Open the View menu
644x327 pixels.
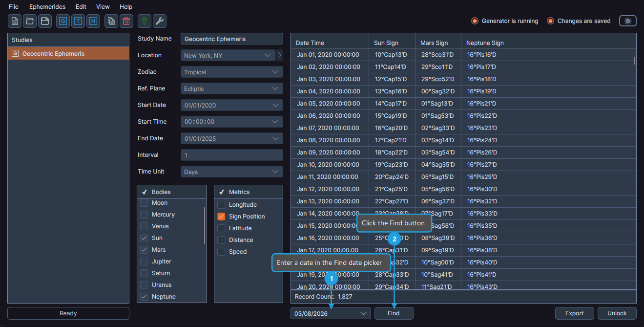[x=103, y=6]
